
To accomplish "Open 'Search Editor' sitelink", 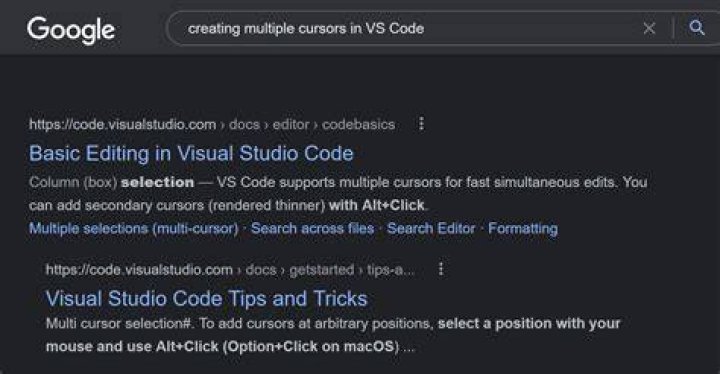I will [431, 228].
